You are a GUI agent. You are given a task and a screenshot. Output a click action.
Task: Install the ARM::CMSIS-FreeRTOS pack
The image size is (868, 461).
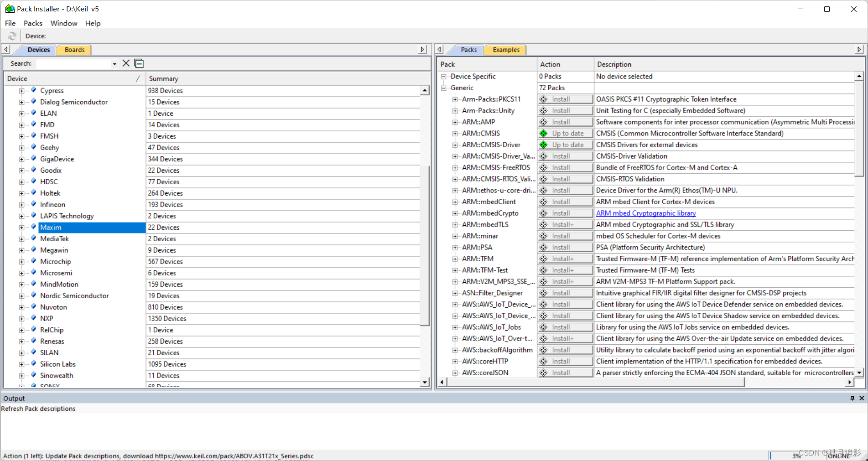click(x=565, y=167)
